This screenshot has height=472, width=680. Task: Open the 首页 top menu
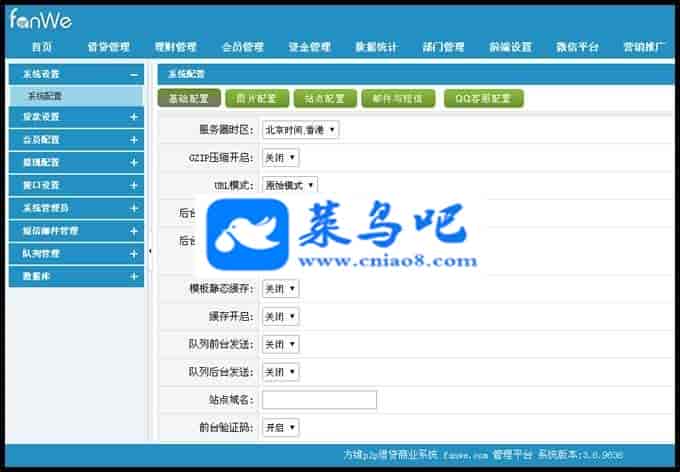(42, 47)
